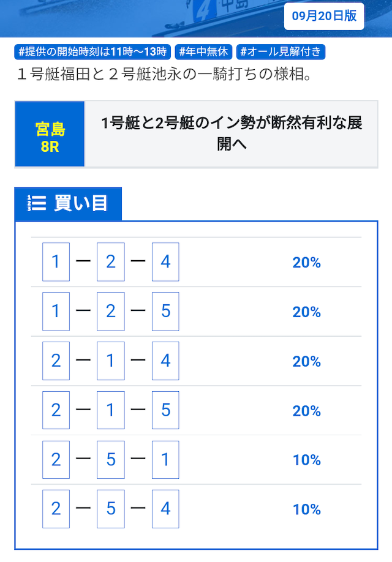Click the numbered list icon beside 買い目
Image resolution: width=392 pixels, height=562 pixels.
coord(37,203)
